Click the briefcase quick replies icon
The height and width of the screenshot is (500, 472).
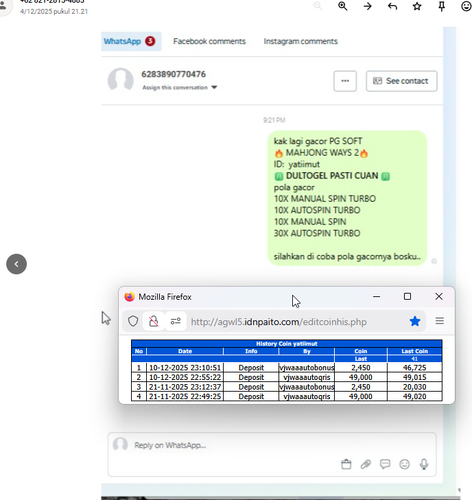346,464
